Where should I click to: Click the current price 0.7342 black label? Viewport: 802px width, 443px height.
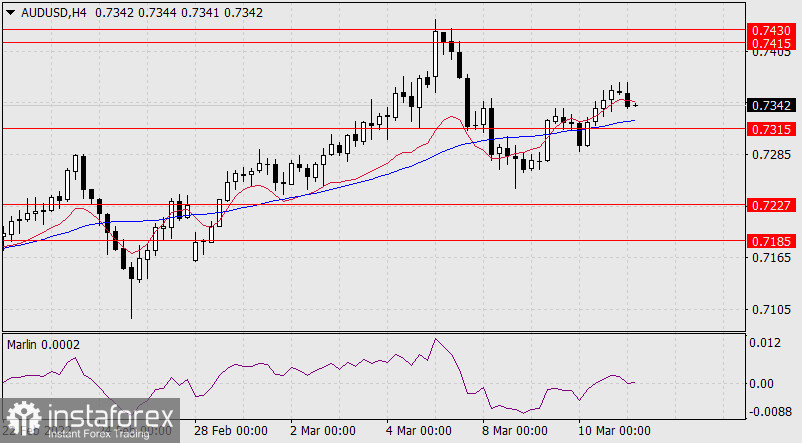tap(771, 105)
